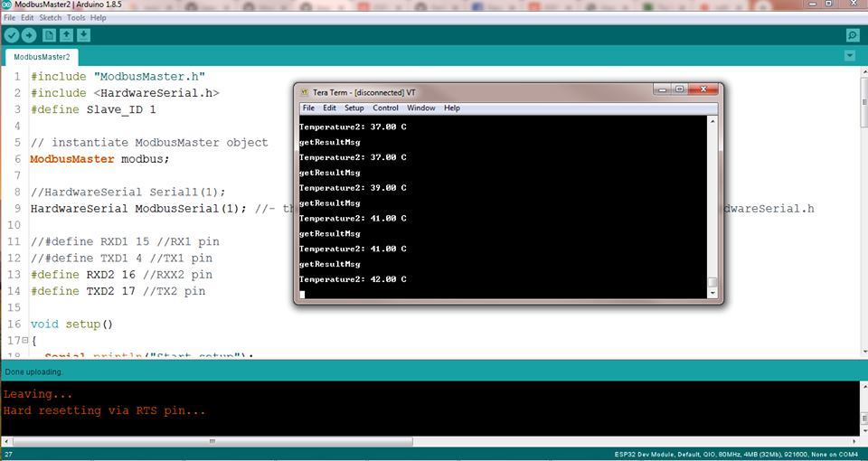Open Arduino Tools menu
This screenshot has width=868, height=461.
click(76, 18)
